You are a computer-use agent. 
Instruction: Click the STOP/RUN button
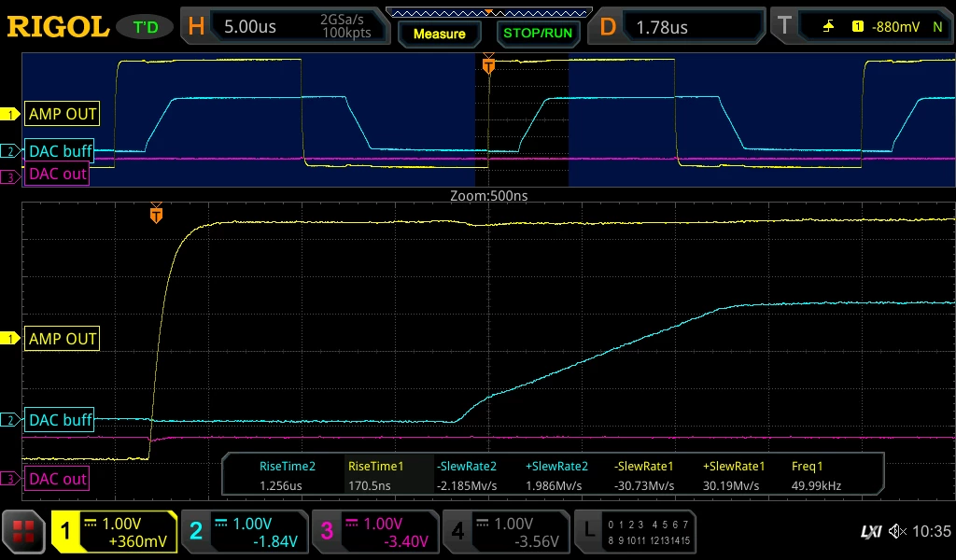click(538, 33)
